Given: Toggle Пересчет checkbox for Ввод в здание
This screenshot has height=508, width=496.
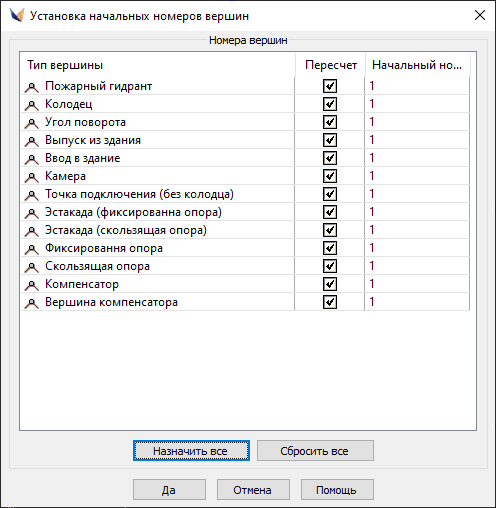Looking at the screenshot, I should [330, 158].
